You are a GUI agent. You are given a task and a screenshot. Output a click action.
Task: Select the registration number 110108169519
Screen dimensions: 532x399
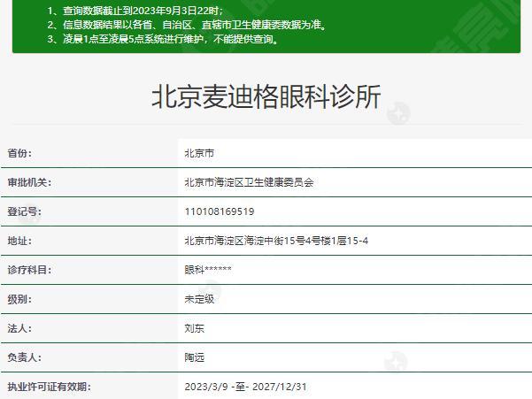(220, 211)
